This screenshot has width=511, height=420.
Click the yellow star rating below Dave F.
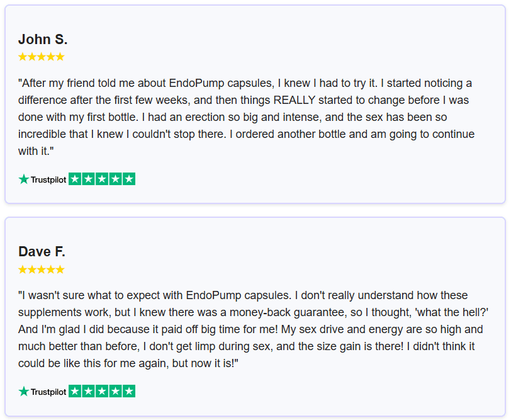(x=42, y=270)
